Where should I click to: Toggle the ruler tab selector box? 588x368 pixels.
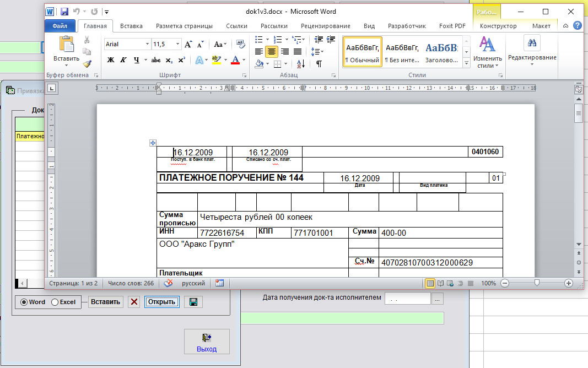[x=51, y=88]
